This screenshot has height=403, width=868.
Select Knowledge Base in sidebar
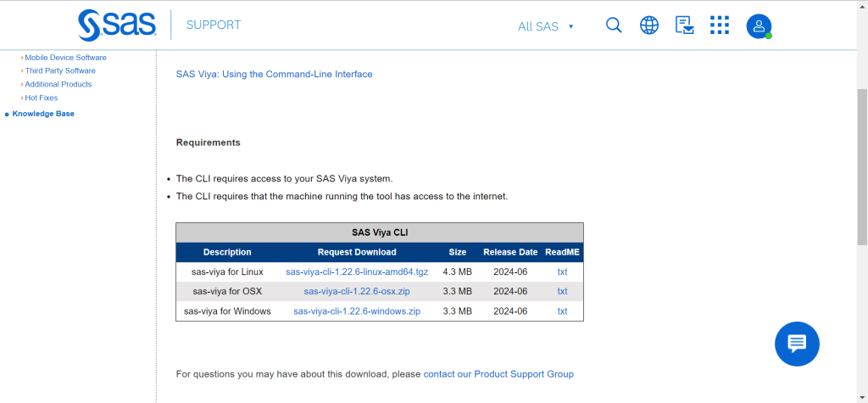43,114
